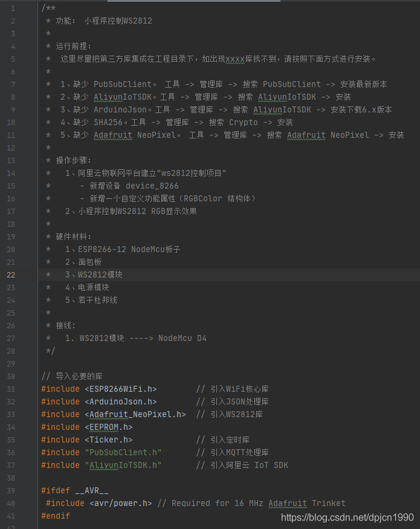420x529 pixels.
Task: Click '缺少 AliyunIoTSDK' text on line 8
Action: point(112,97)
